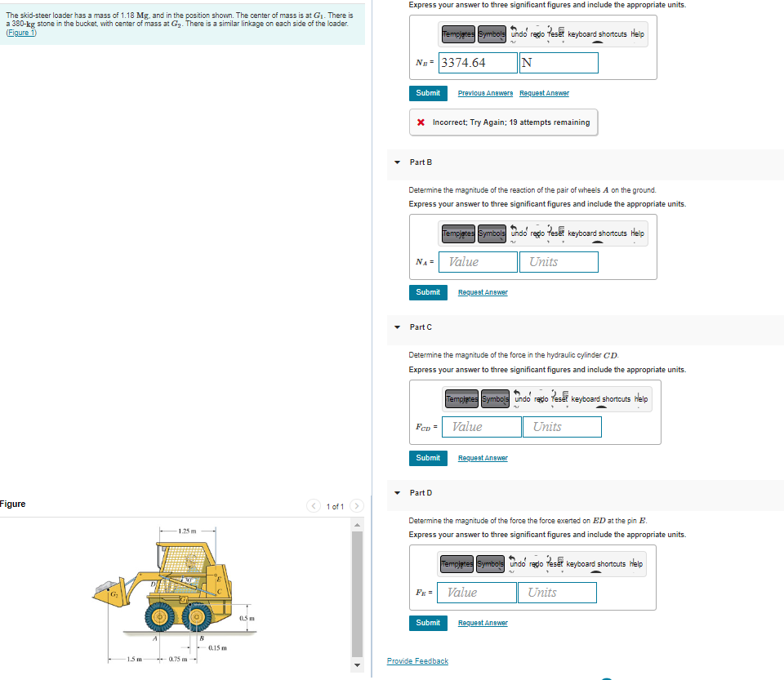Click the undo icon in Part C toolbar
This screenshot has height=680, width=784.
(x=520, y=398)
